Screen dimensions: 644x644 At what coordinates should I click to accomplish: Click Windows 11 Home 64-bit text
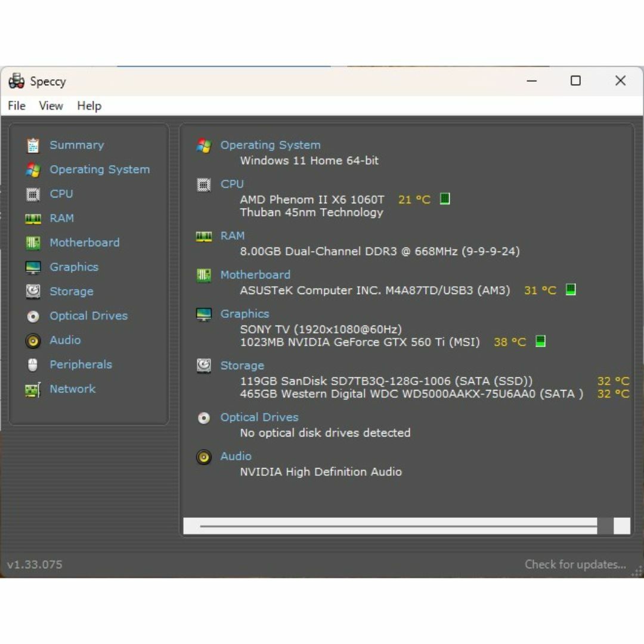[309, 160]
